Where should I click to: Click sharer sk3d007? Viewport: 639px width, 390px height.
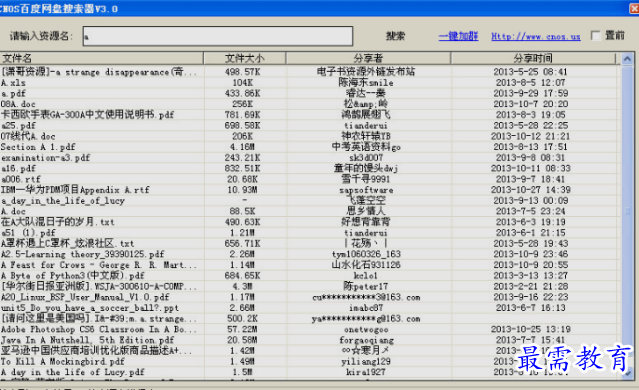pos(366,158)
